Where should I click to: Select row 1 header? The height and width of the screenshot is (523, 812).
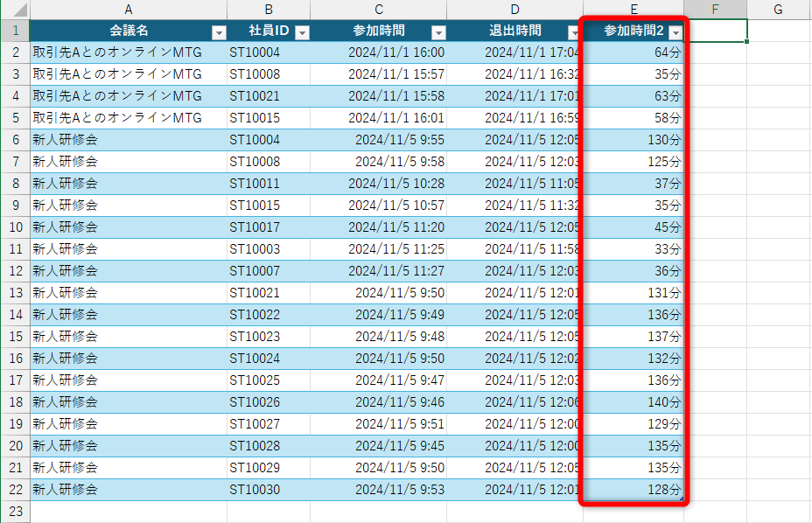click(15, 31)
